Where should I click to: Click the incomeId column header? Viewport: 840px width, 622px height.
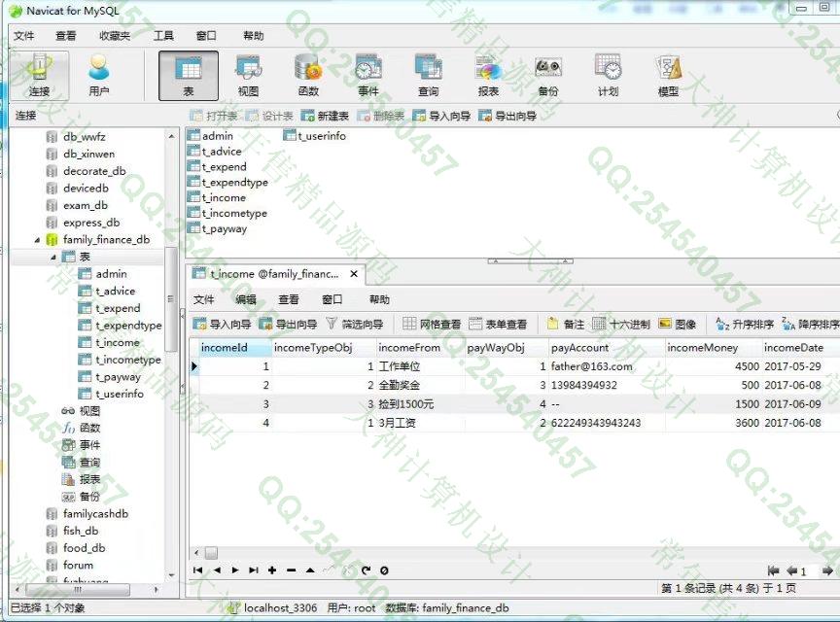(235, 348)
